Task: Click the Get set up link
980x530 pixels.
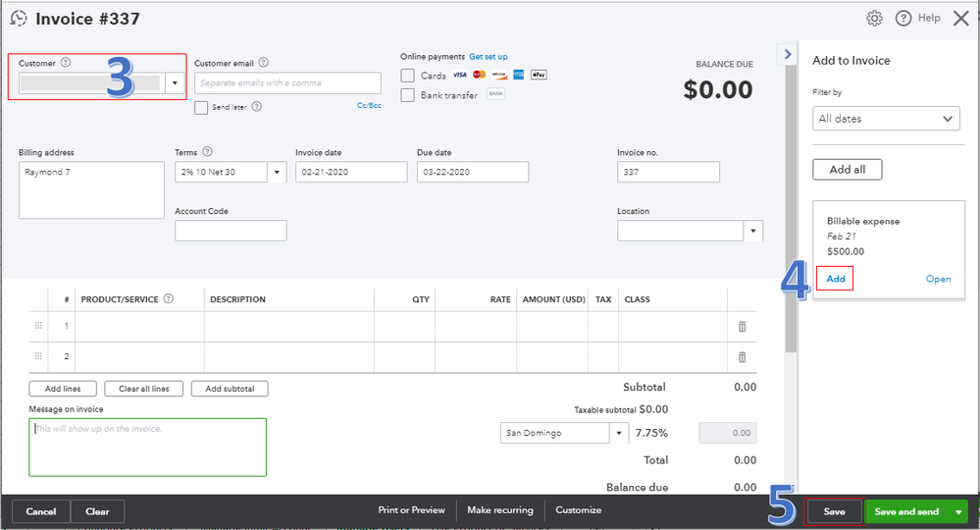Action: coord(489,57)
